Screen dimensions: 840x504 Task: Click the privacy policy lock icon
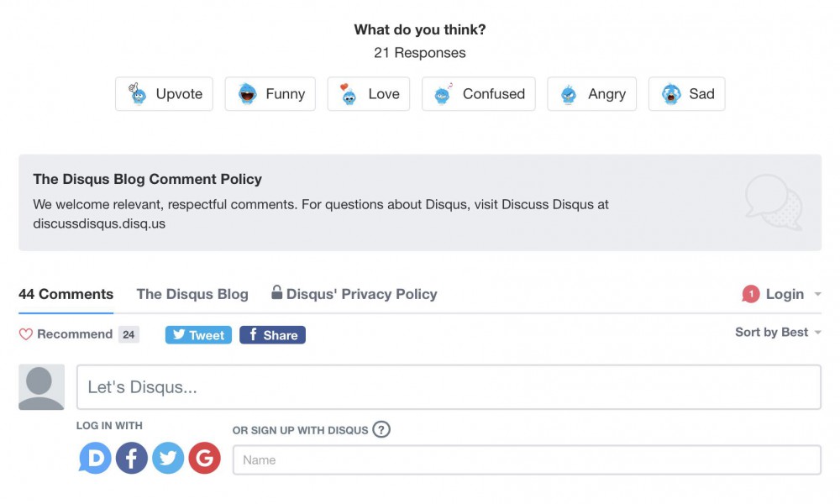click(276, 292)
